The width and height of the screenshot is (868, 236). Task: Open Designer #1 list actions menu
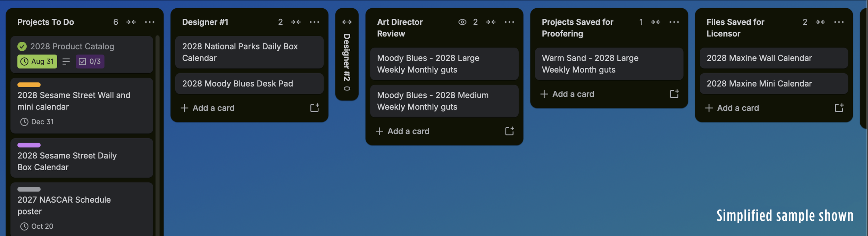(x=315, y=22)
